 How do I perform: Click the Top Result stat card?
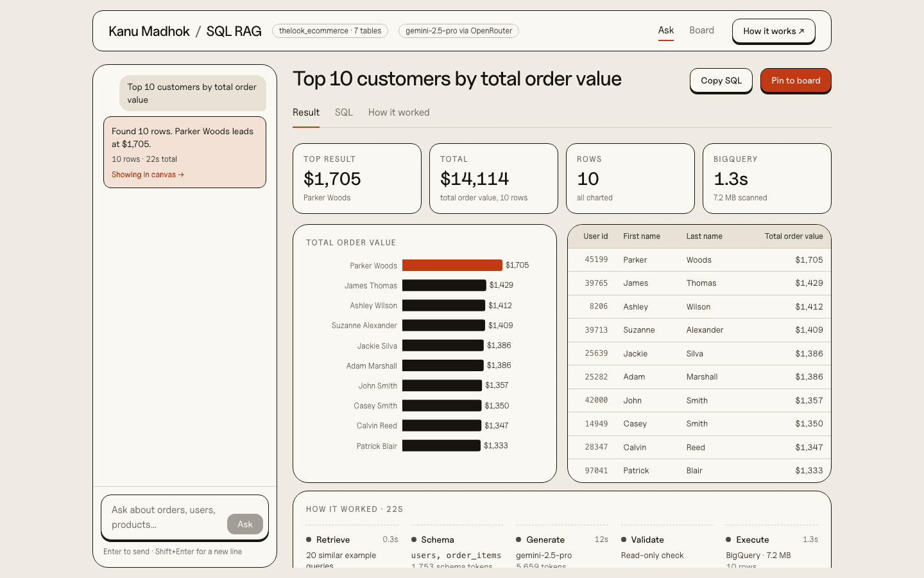pos(357,179)
